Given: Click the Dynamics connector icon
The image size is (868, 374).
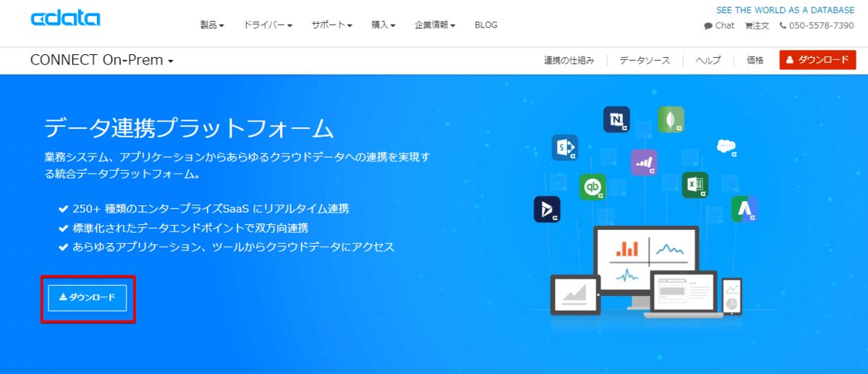Looking at the screenshot, I should (x=547, y=209).
